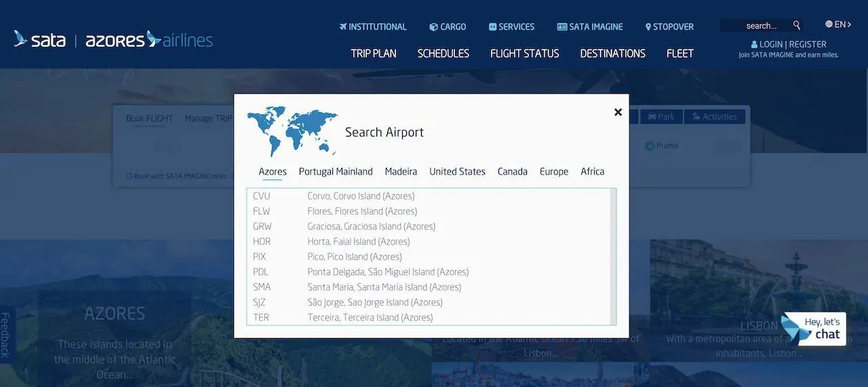This screenshot has width=868, height=387.
Task: Click the airport list scrollbar
Action: coord(613,257)
